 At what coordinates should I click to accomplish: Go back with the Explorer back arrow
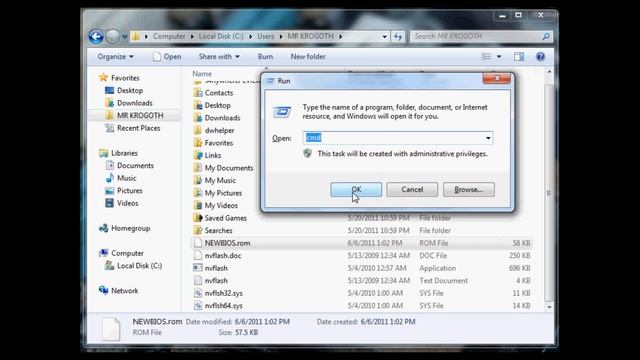click(x=96, y=37)
